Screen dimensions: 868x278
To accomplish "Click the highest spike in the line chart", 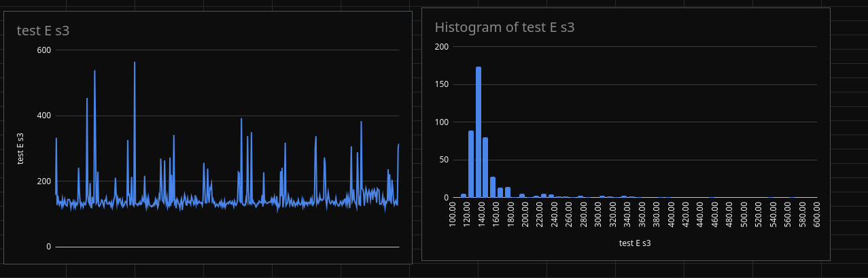I will (135, 63).
